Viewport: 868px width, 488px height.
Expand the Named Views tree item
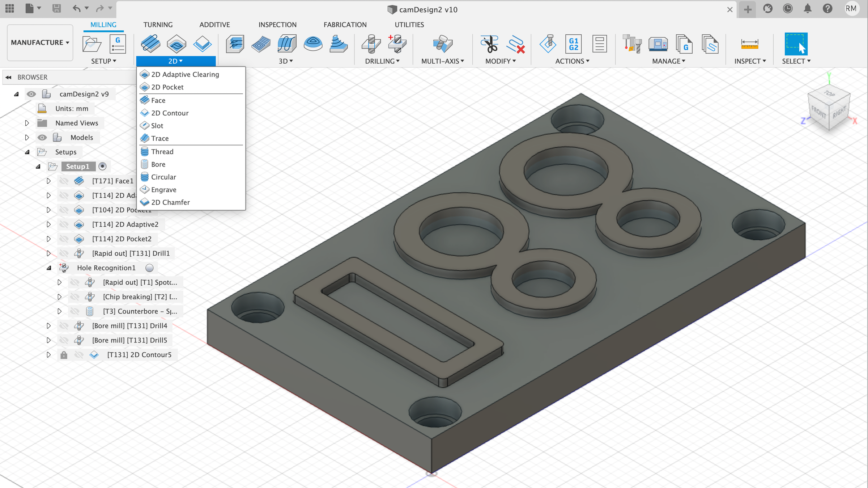(x=27, y=123)
